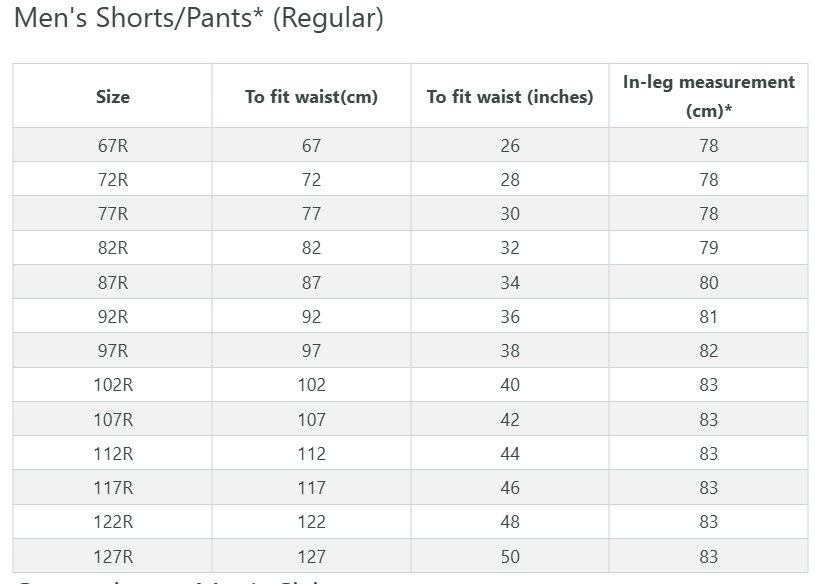The image size is (834, 584).
Task: Select the Size column header
Action: (113, 97)
